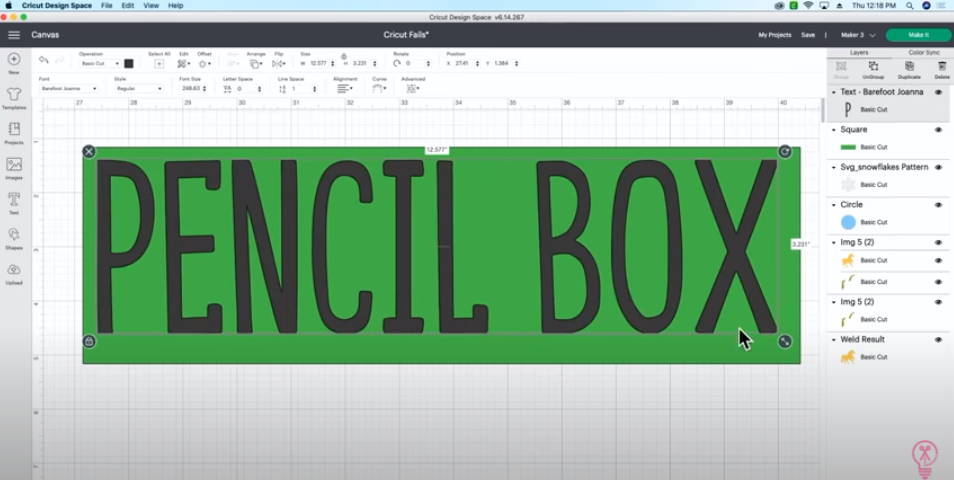The image size is (954, 480).
Task: Open the Apple menu
Action: pyautogui.click(x=9, y=5)
